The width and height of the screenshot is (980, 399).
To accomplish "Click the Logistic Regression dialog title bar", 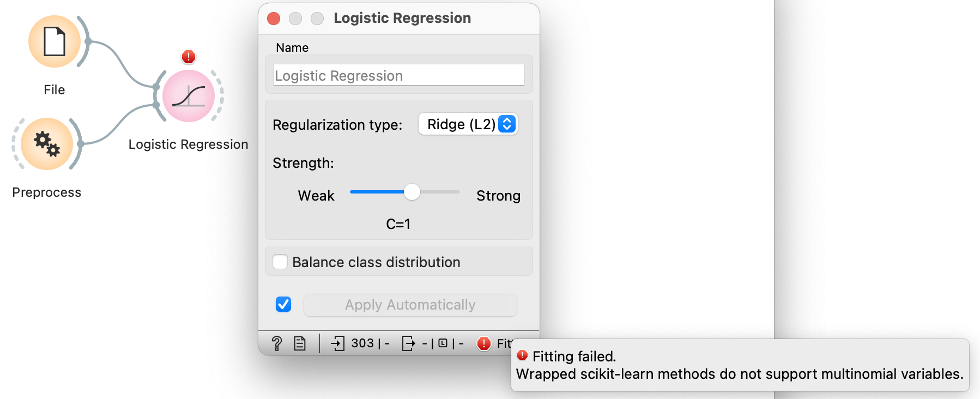I will 402,18.
